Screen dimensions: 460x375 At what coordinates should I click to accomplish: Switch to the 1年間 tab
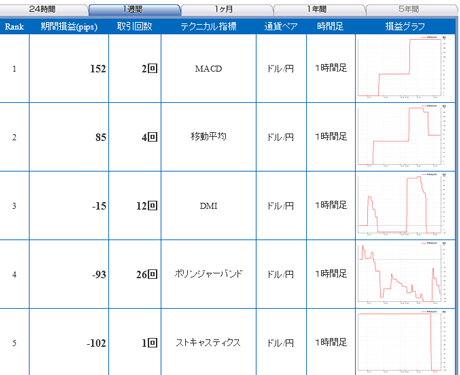click(x=319, y=9)
